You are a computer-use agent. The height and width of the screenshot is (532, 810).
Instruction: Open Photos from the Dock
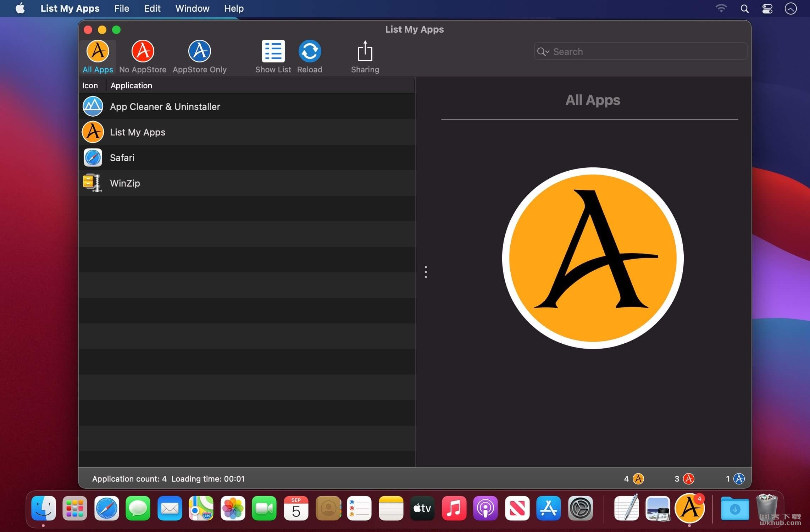(233, 509)
